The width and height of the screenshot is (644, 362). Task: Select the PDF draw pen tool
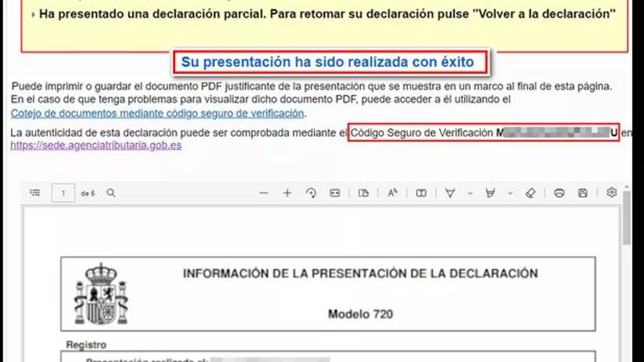[x=450, y=193]
